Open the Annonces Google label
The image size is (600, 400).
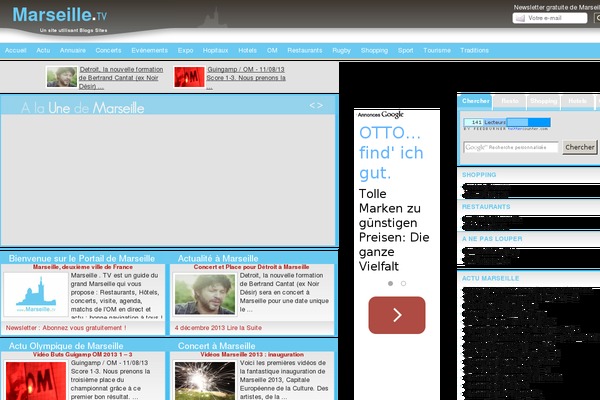coord(380,114)
